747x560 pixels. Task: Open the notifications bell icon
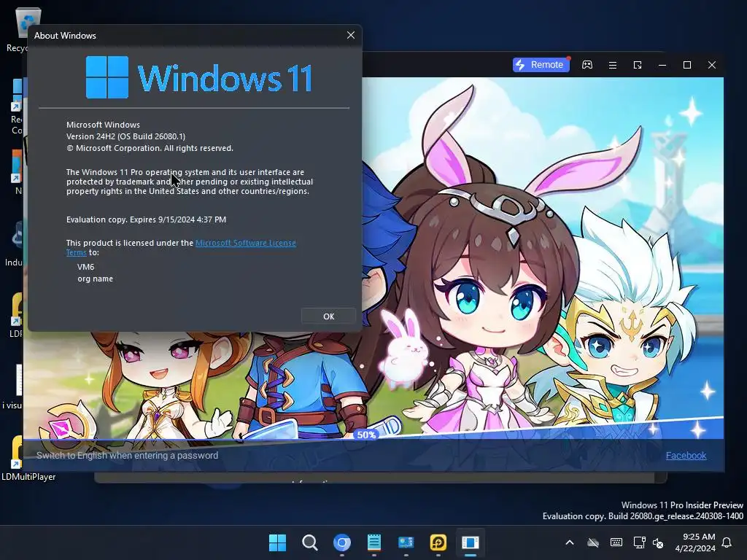coord(727,542)
